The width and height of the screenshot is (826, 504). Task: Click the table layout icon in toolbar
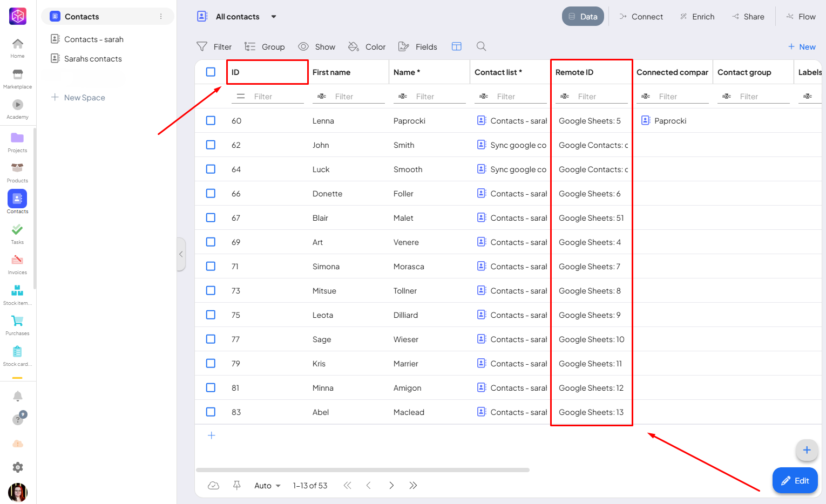coord(456,46)
